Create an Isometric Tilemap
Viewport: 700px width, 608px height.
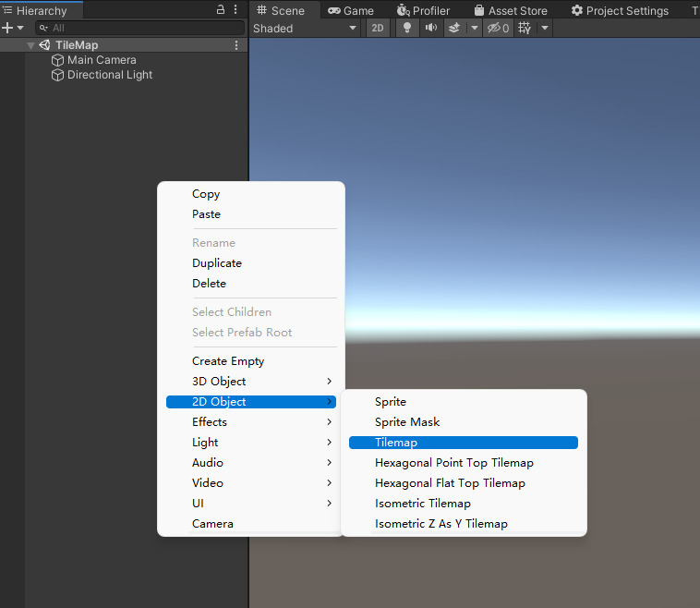(x=464, y=504)
